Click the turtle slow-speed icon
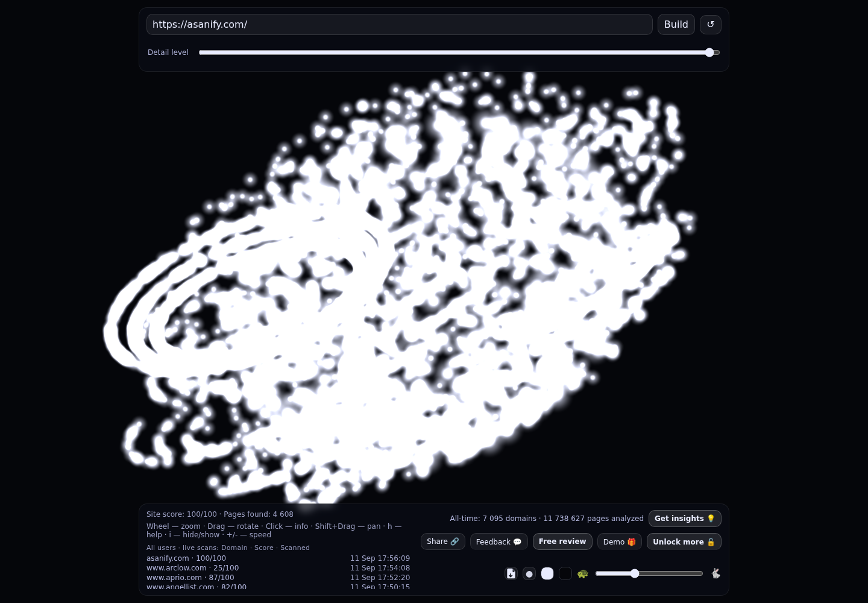The width and height of the screenshot is (868, 603). [582, 573]
